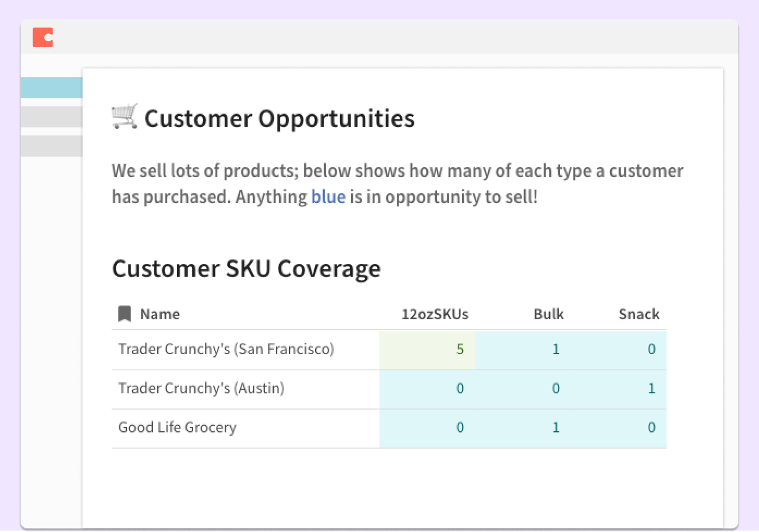Click San Francisco's Snack value 0
The width and height of the screenshot is (759, 532).
click(618, 350)
